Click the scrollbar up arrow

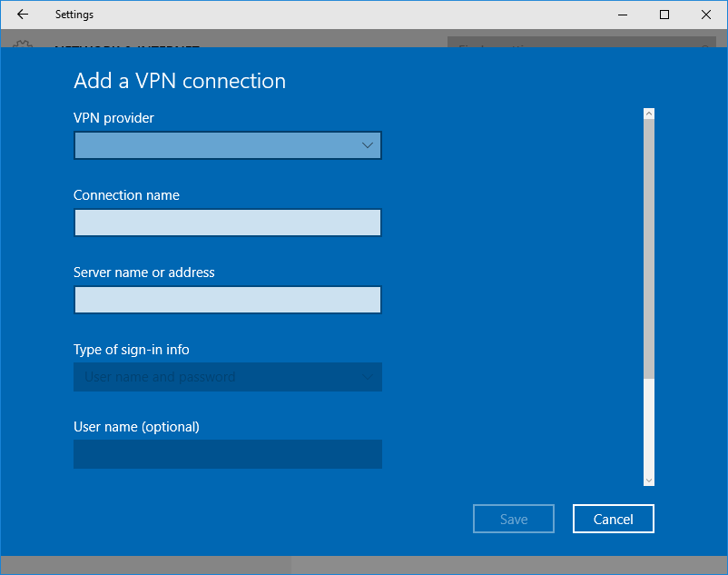click(649, 114)
